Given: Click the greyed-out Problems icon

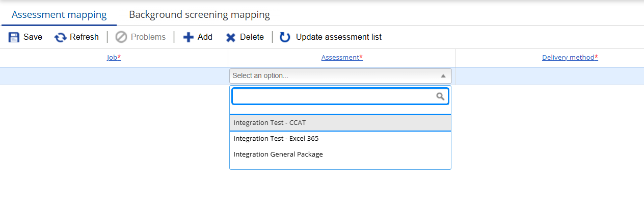Looking at the screenshot, I should [x=121, y=37].
